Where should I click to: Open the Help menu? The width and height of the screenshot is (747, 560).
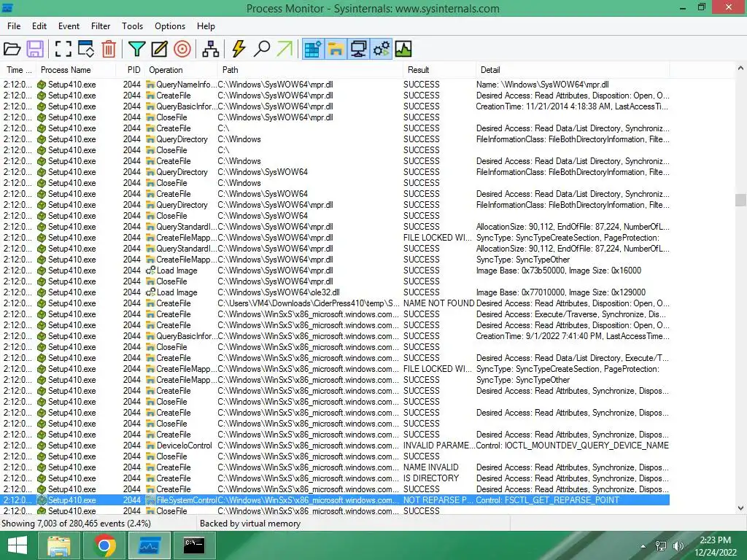point(206,26)
